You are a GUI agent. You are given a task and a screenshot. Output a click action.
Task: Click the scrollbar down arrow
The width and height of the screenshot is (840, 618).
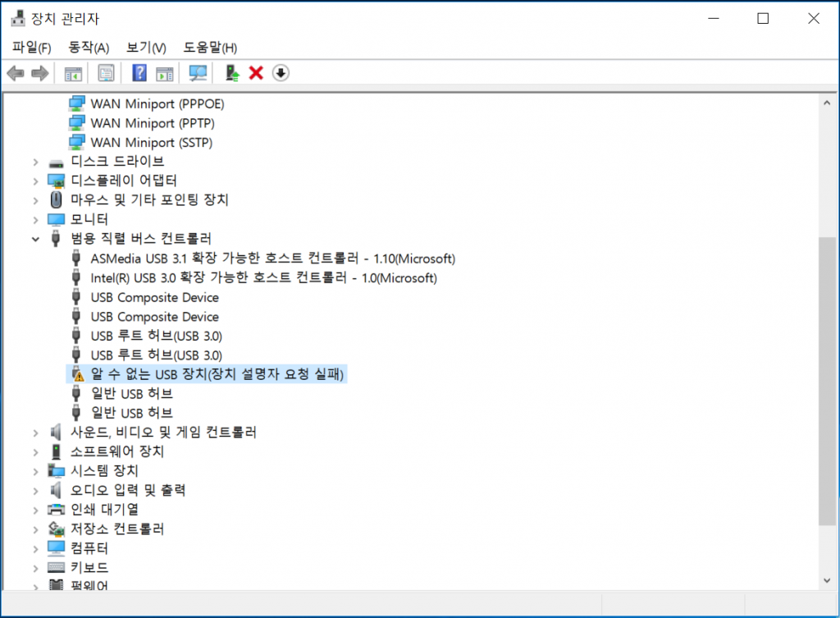[x=827, y=580]
